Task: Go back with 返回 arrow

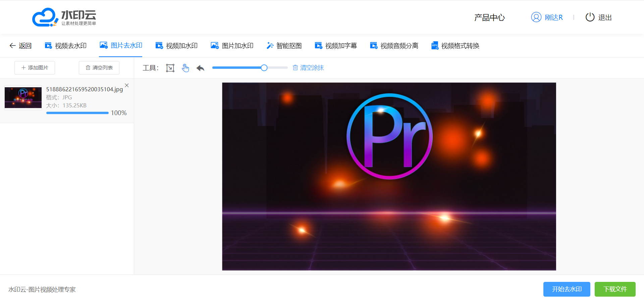Action: (x=21, y=46)
